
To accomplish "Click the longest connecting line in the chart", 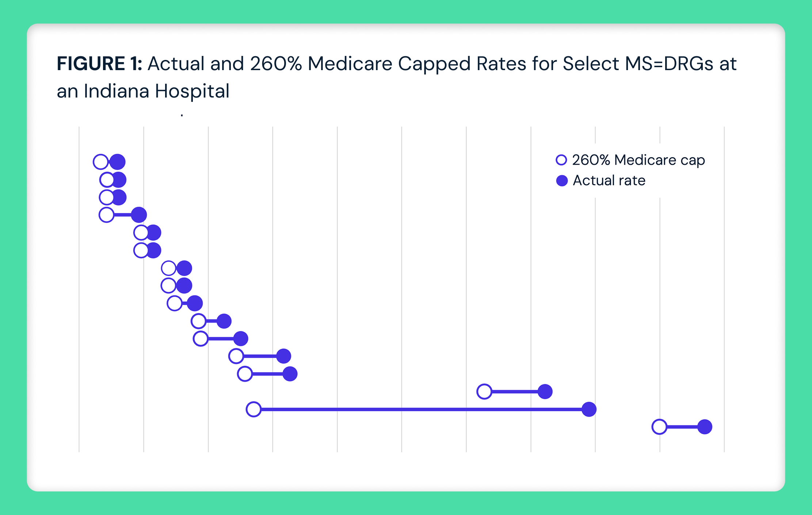I will click(420, 409).
